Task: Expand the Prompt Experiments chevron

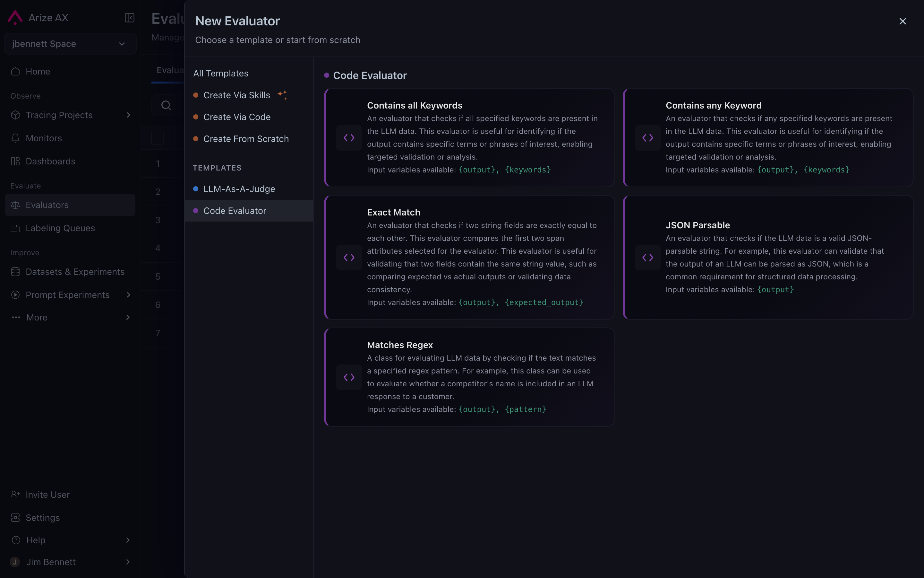Action: click(x=128, y=295)
